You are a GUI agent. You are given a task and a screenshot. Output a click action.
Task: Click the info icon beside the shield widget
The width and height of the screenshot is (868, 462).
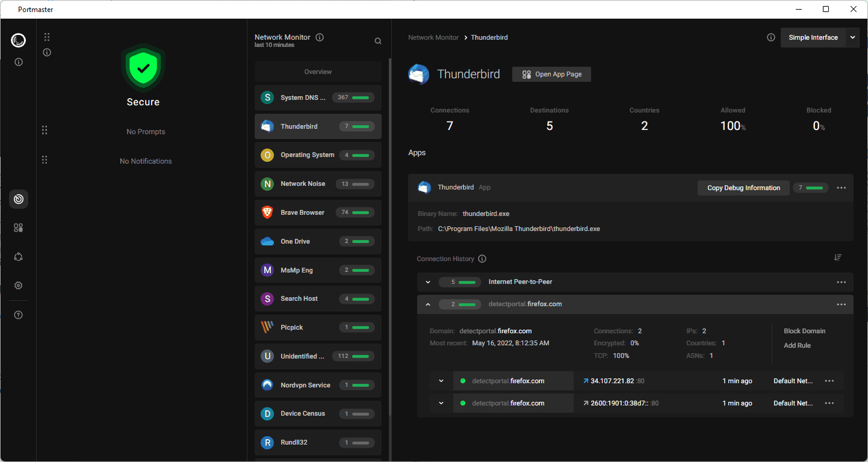(47, 52)
